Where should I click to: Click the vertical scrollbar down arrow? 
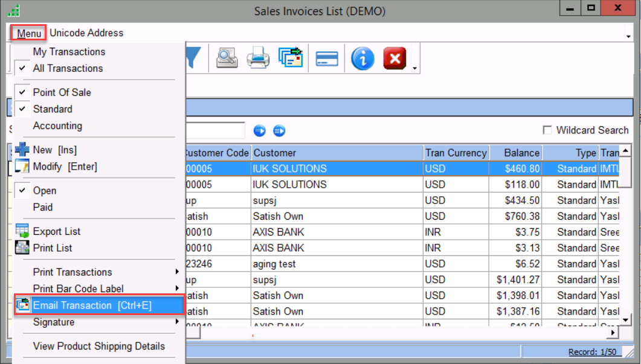coord(626,319)
